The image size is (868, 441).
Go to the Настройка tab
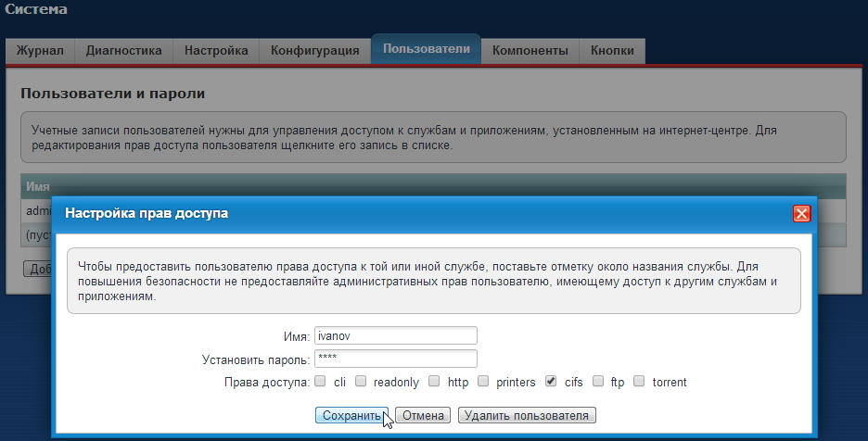tap(216, 51)
